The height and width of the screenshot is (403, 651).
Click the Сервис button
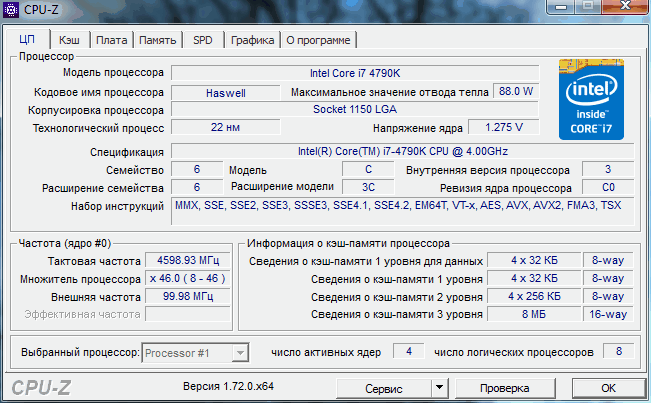(384, 388)
